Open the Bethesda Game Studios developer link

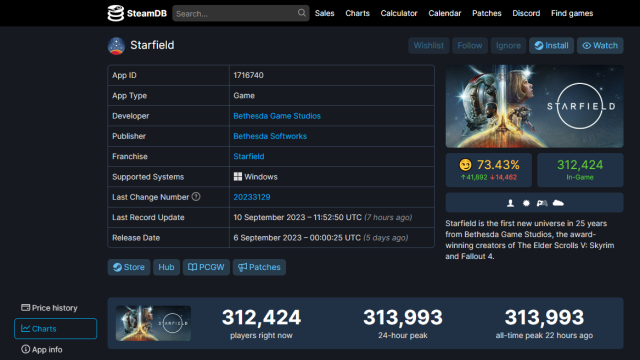point(277,116)
